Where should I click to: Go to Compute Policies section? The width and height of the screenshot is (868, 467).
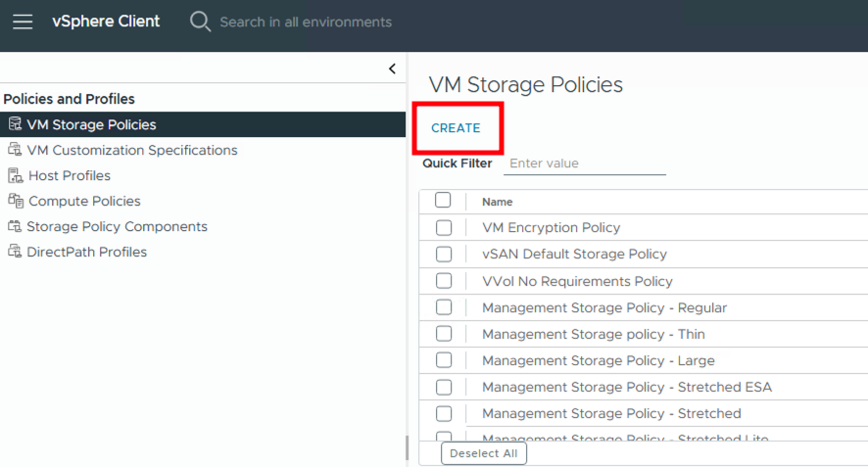coord(84,201)
